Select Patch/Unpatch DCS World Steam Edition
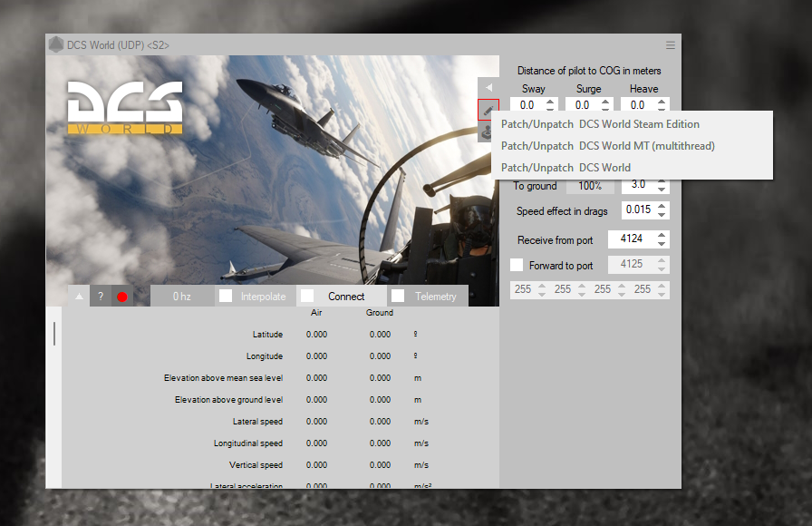This screenshot has height=526, width=812. 600,124
